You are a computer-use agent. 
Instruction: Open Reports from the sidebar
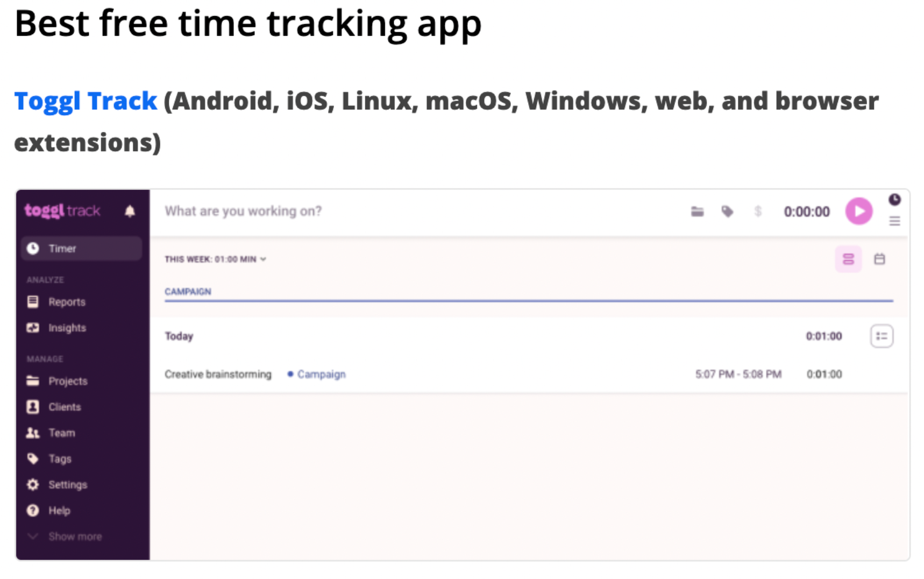66,301
